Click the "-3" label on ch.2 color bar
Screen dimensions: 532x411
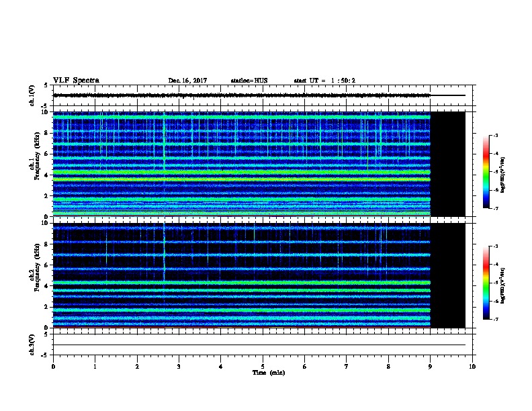(495, 246)
